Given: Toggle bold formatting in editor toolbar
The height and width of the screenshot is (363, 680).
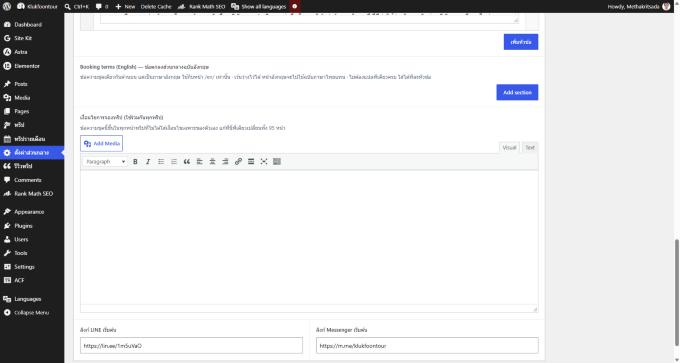Looking at the screenshot, I should (135, 162).
